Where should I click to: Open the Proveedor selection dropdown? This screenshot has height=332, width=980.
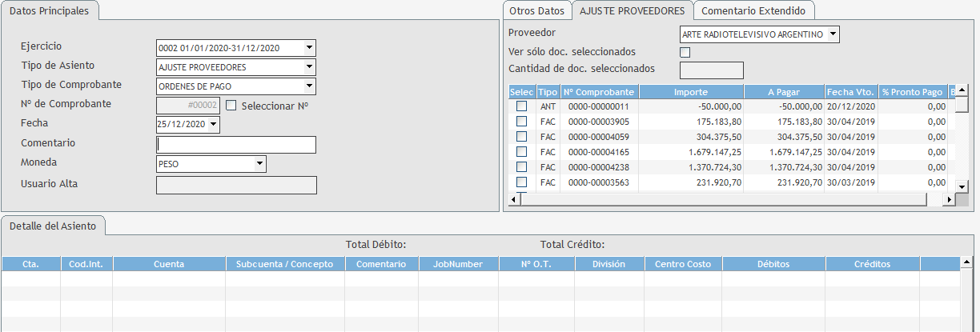[833, 34]
